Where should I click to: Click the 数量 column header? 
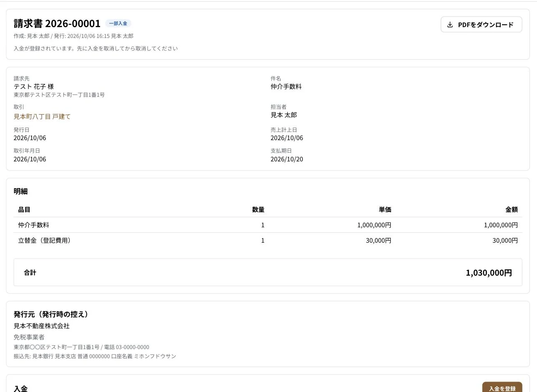click(258, 209)
